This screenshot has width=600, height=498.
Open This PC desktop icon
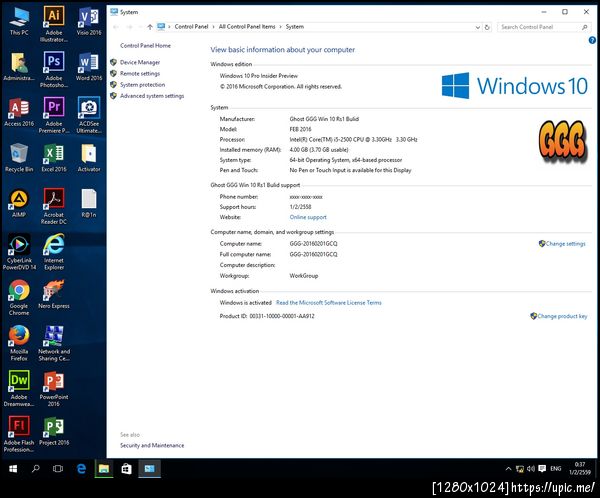coord(19,21)
